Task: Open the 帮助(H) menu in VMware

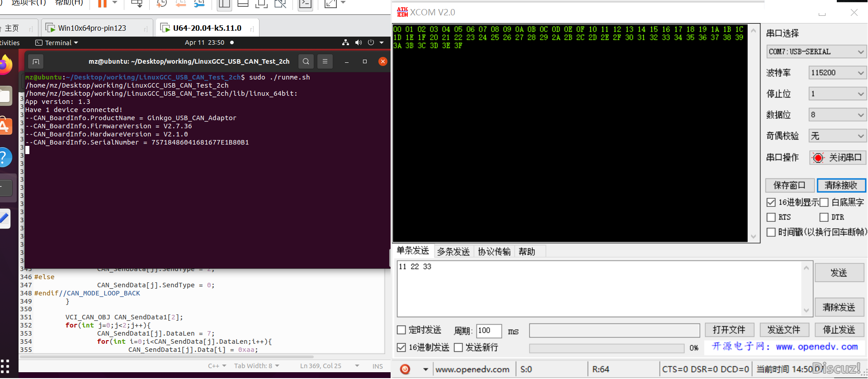Action: pos(69,2)
